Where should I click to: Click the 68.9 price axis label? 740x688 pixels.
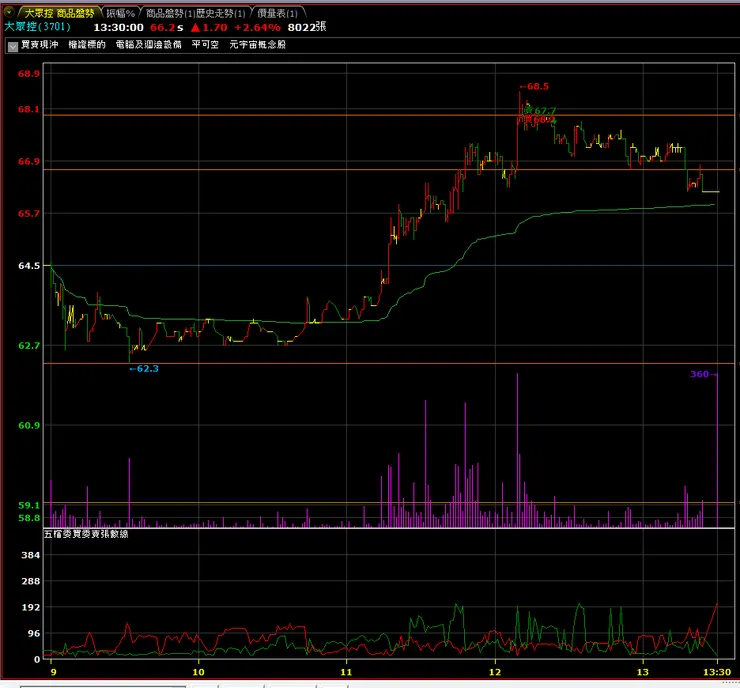click(29, 74)
